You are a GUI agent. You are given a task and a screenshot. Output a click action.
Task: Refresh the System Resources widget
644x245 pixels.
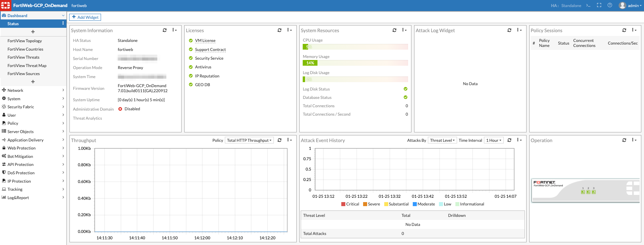point(394,30)
